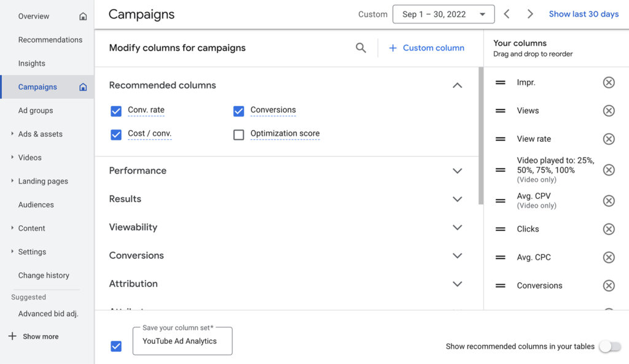The height and width of the screenshot is (364, 629).
Task: Click the Show last 30 days link
Action: click(583, 14)
